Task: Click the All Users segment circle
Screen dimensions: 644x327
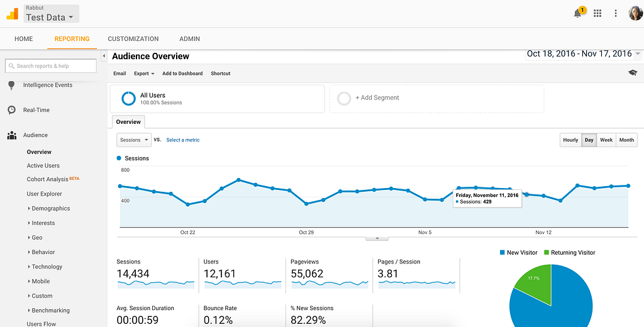Action: [x=128, y=99]
